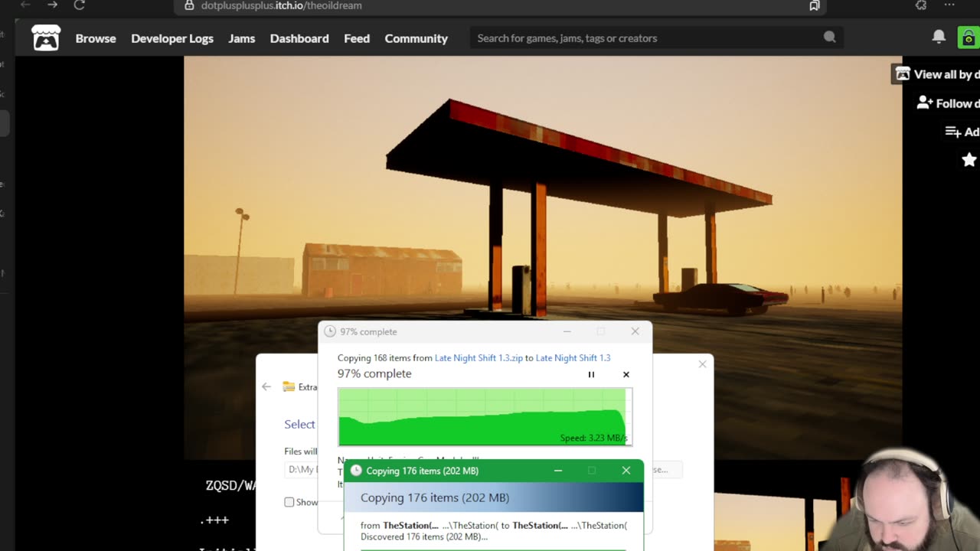Go to the Jams page
980x551 pixels.
click(x=242, y=38)
